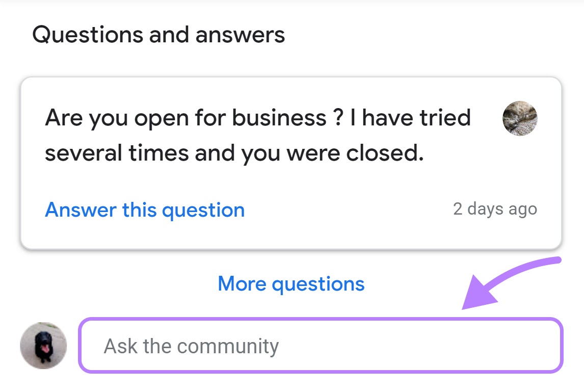Click the word "Ask" in the input placeholder

click(x=121, y=347)
